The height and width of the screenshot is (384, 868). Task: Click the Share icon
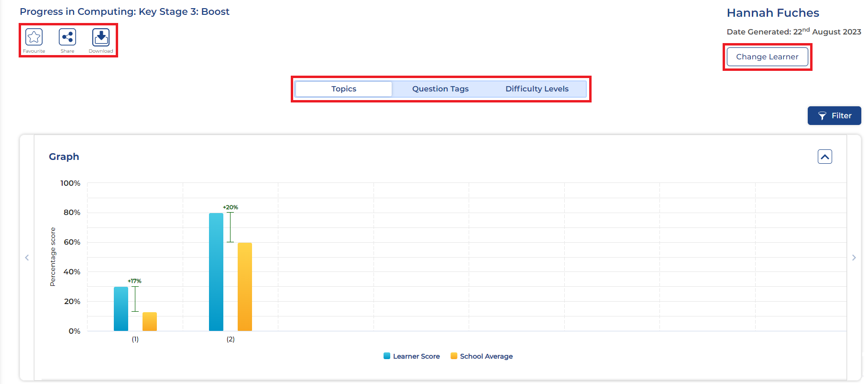(x=67, y=37)
